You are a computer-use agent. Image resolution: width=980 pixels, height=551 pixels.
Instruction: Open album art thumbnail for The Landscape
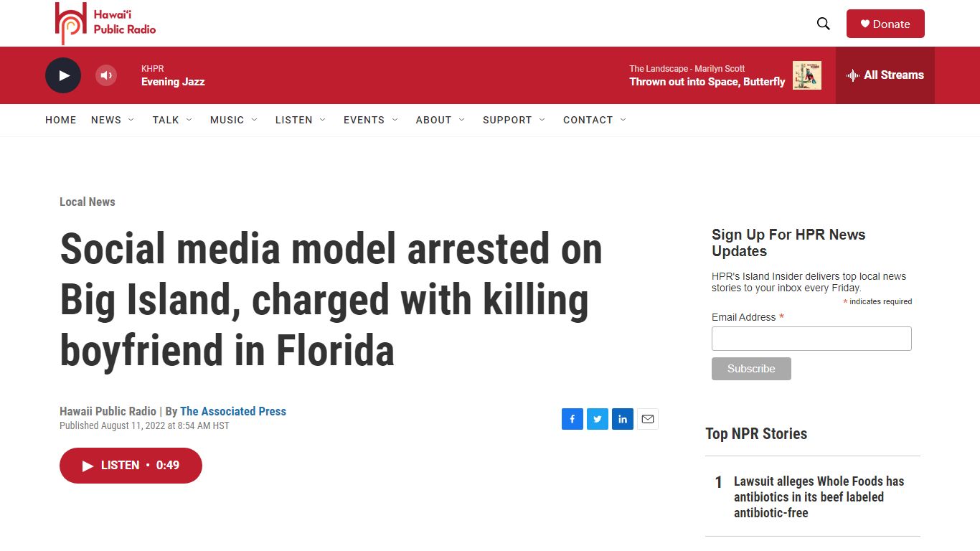coord(807,75)
